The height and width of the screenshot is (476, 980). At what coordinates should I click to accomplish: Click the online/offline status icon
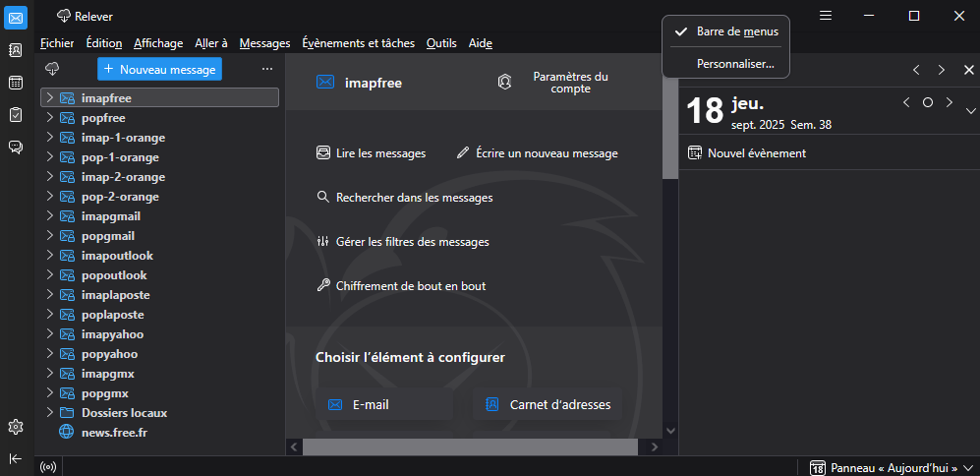click(48, 467)
